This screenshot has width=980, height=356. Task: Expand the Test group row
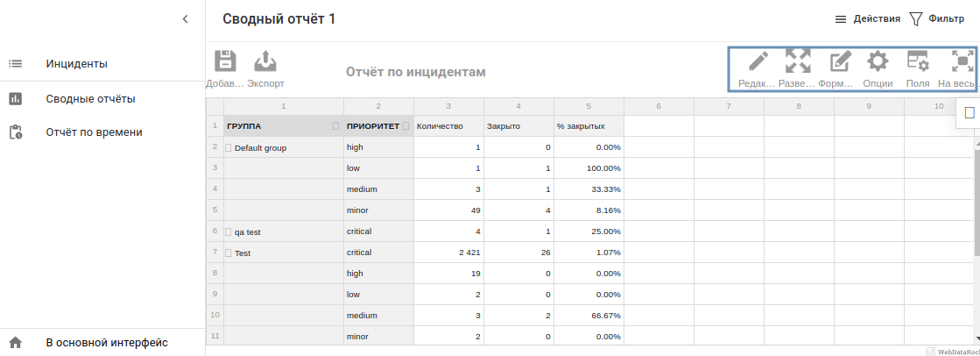click(x=229, y=253)
